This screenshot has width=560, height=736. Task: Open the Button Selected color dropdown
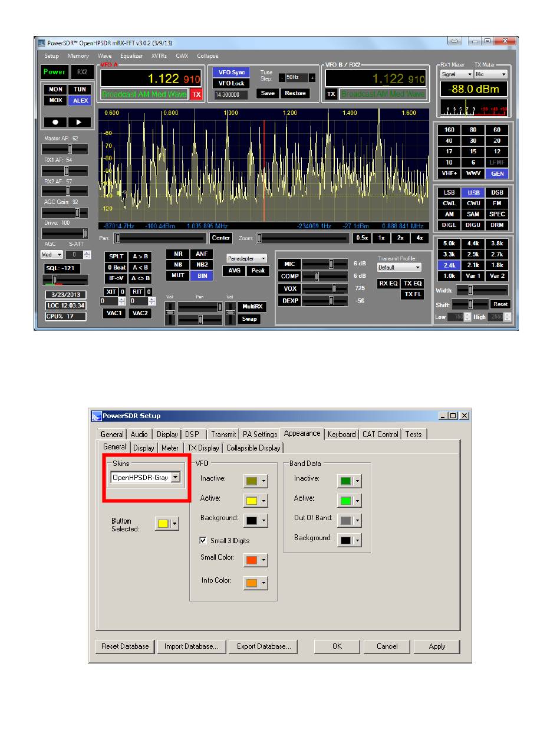175,524
